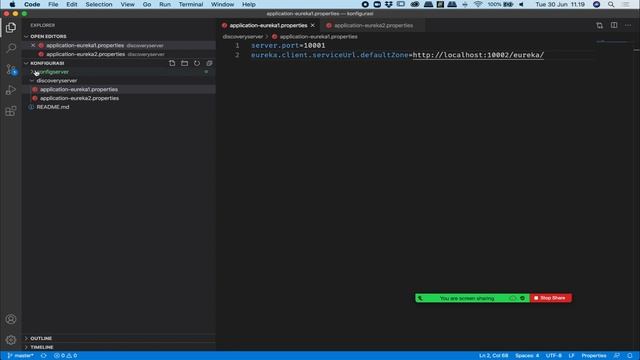640x360 pixels.
Task: Open the Extensions view
Action: (11, 111)
